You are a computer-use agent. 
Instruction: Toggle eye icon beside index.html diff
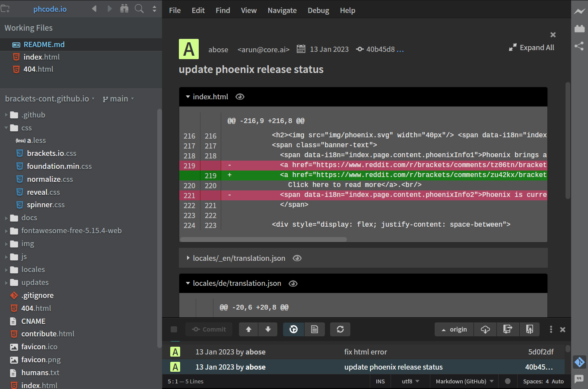[x=240, y=97]
